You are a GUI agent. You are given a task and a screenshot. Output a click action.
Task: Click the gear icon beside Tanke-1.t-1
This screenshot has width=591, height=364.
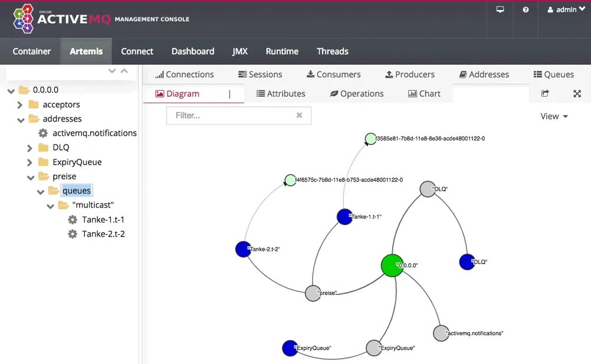point(73,219)
